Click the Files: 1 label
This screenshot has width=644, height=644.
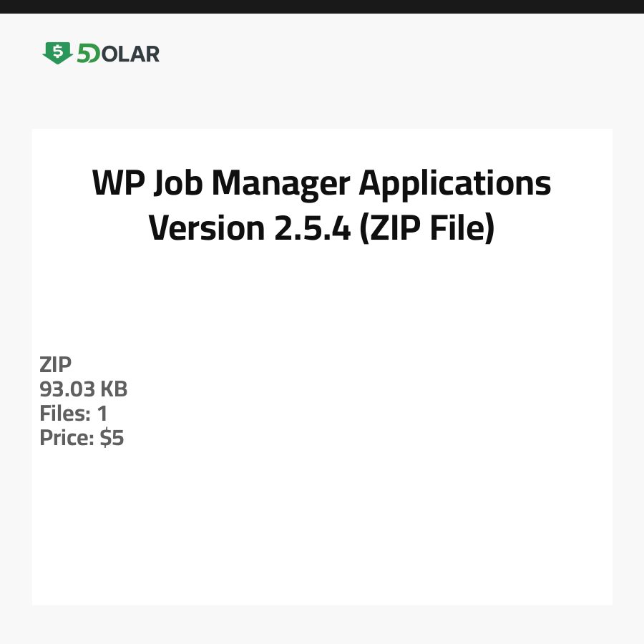click(73, 414)
